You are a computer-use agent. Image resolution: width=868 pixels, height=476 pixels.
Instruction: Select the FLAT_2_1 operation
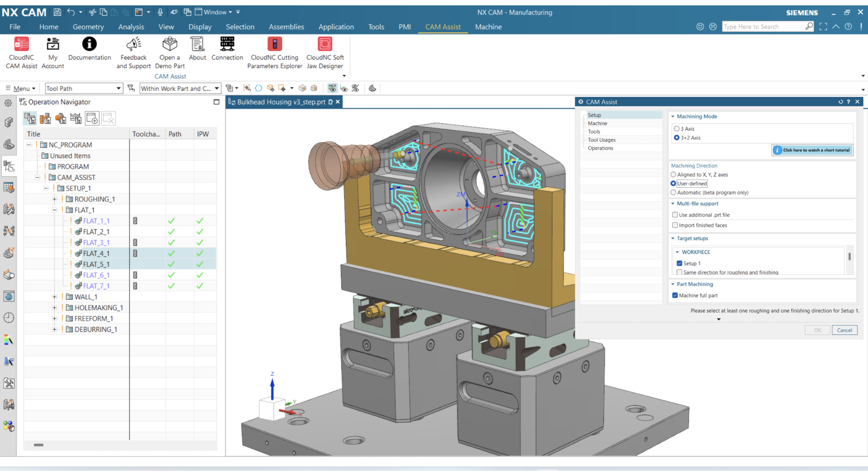(96, 232)
